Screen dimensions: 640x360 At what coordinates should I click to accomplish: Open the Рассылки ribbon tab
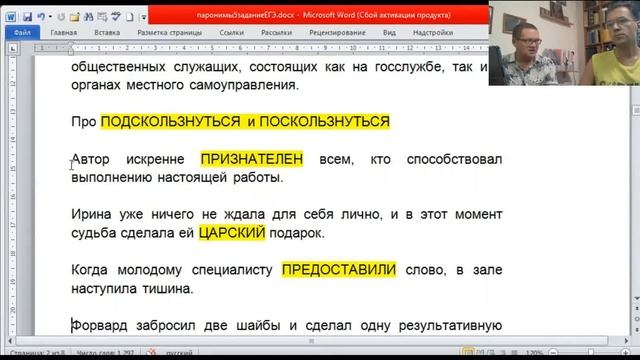[x=276, y=33]
